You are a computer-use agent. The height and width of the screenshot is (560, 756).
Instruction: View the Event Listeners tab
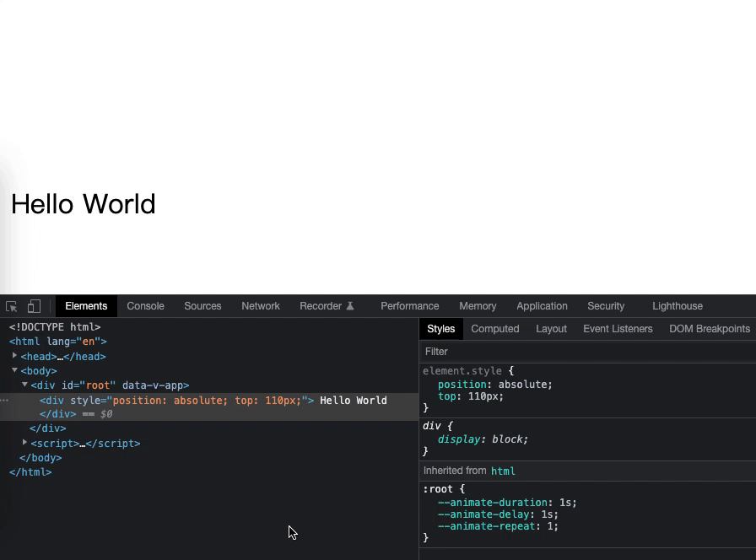pyautogui.click(x=618, y=329)
